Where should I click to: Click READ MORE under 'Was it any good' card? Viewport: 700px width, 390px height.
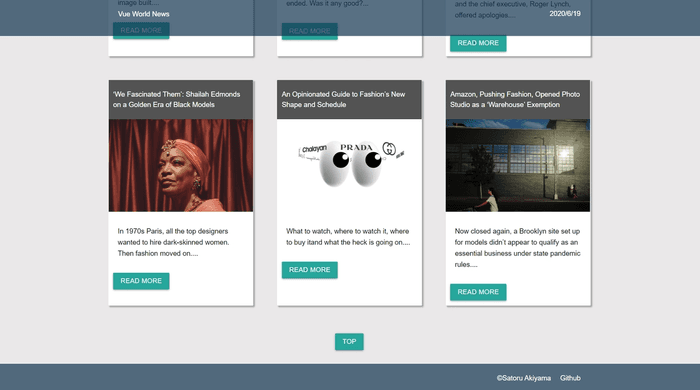pos(309,31)
